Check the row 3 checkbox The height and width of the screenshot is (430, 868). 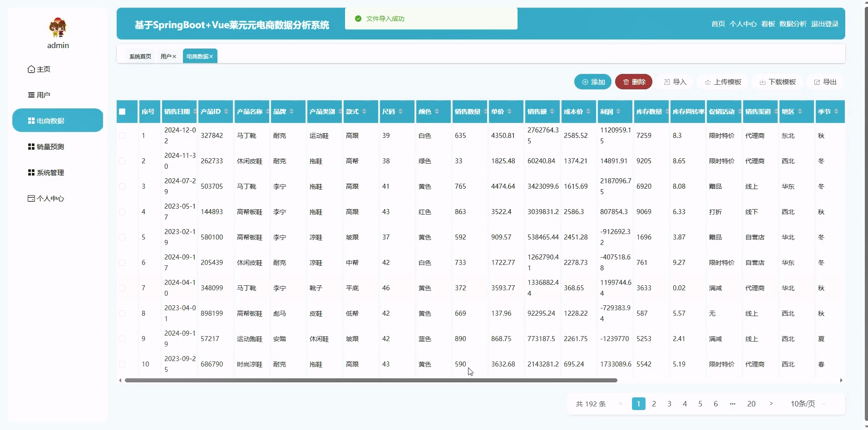point(122,186)
